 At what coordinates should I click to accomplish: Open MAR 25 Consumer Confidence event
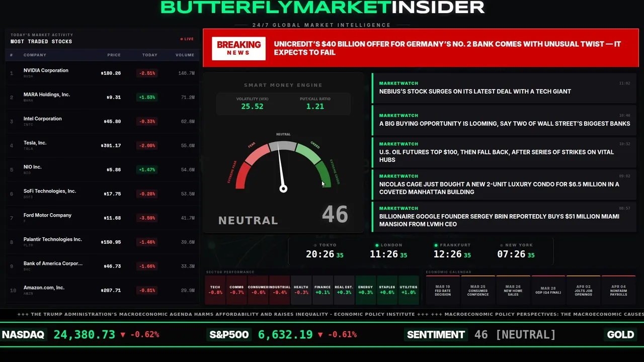pos(478,290)
